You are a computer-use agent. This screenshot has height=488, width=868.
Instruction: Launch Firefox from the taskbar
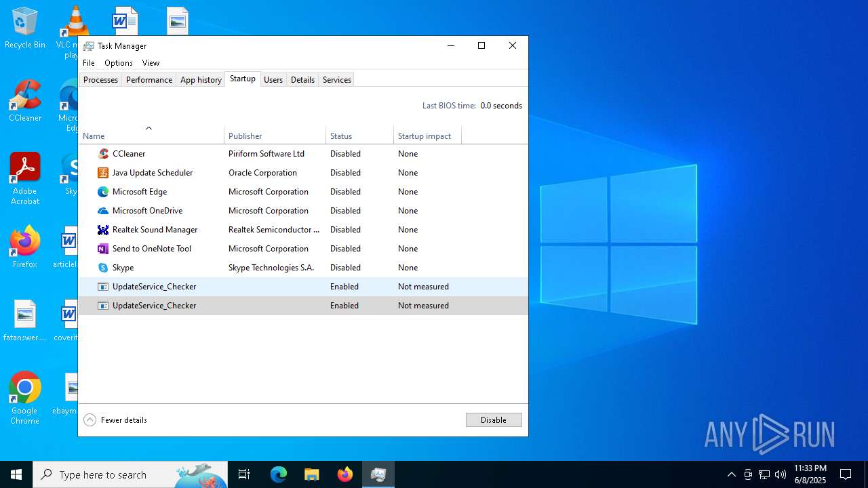(345, 474)
